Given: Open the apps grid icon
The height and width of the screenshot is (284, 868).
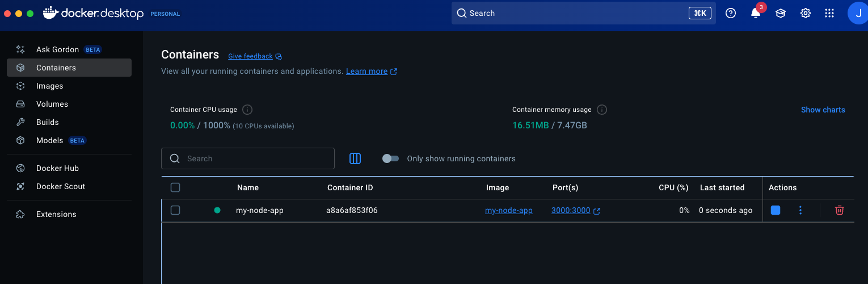Looking at the screenshot, I should point(829,13).
